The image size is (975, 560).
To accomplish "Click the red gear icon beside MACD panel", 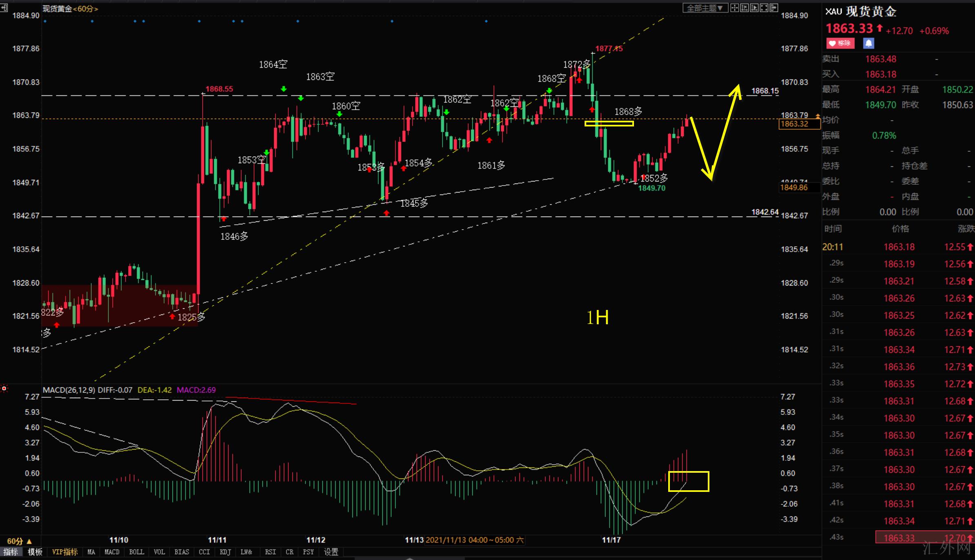I will click(x=4, y=389).
